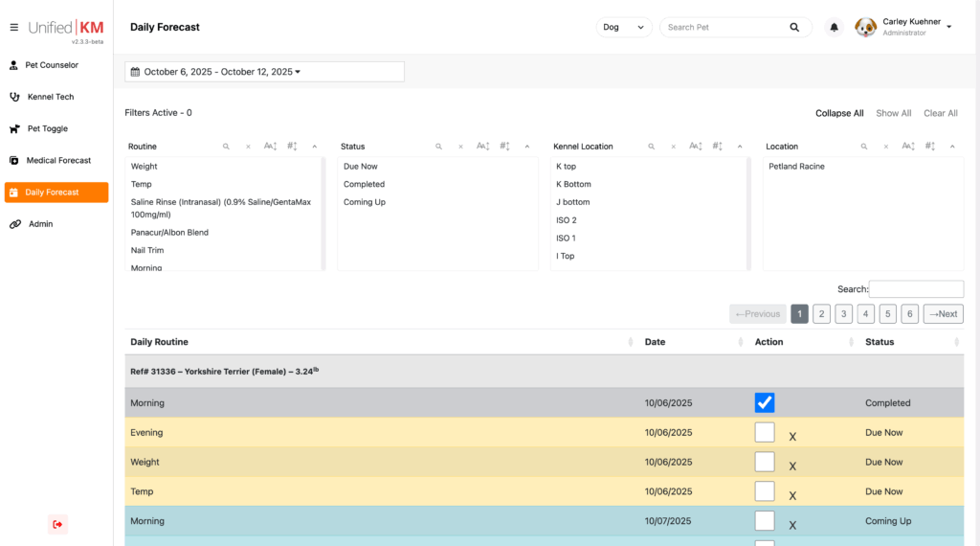Sort Routine filter alphabetically

coord(270,147)
